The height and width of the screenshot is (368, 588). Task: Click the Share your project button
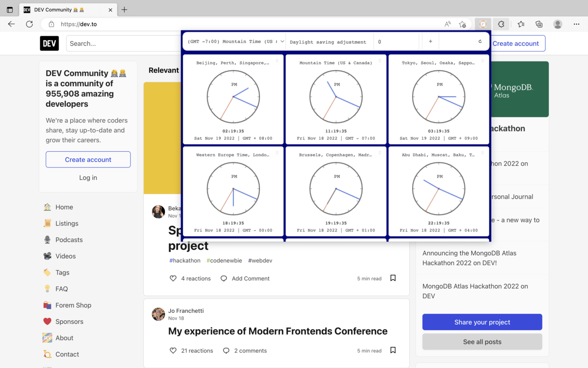pyautogui.click(x=482, y=322)
